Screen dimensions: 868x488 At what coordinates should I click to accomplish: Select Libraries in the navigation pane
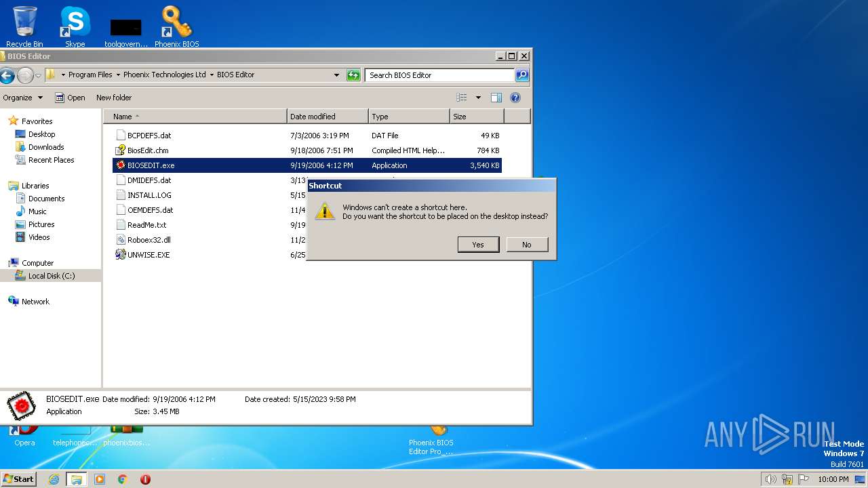click(x=35, y=186)
